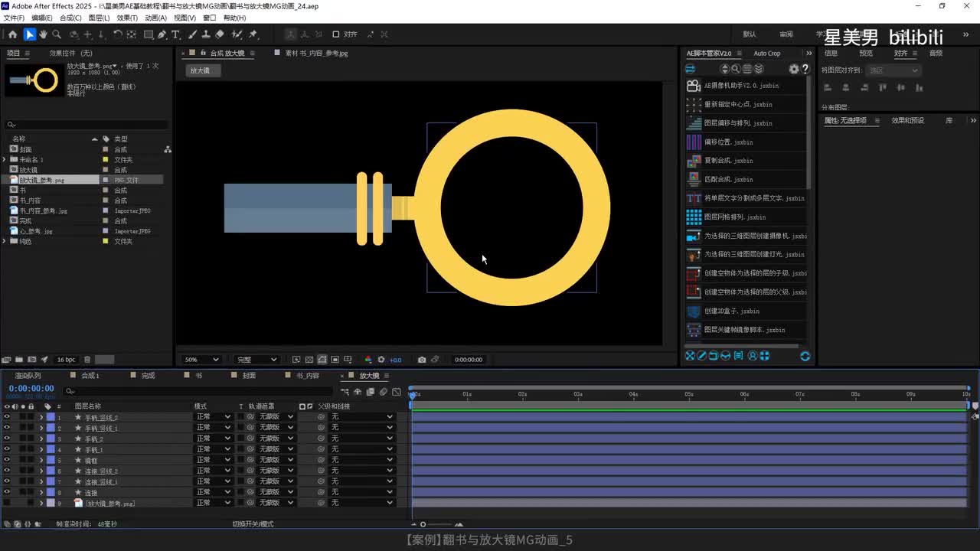Take a snapshot with camera icon

point(421,360)
